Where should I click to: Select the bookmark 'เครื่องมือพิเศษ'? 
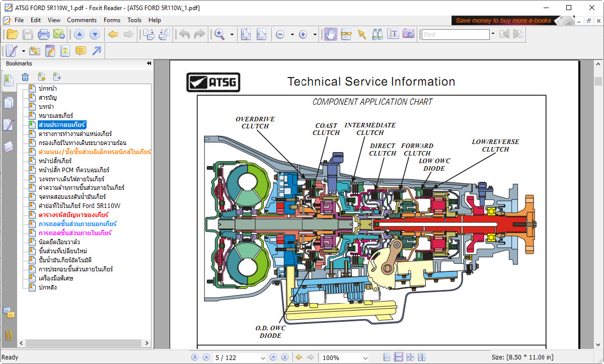pos(56,278)
